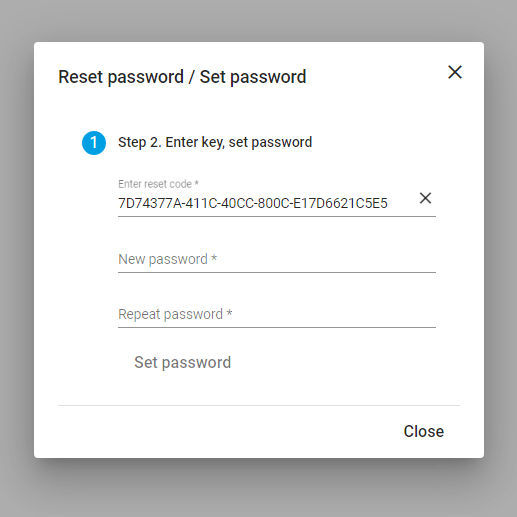517x517 pixels.
Task: Click the Close button at the bottom
Action: click(x=423, y=431)
